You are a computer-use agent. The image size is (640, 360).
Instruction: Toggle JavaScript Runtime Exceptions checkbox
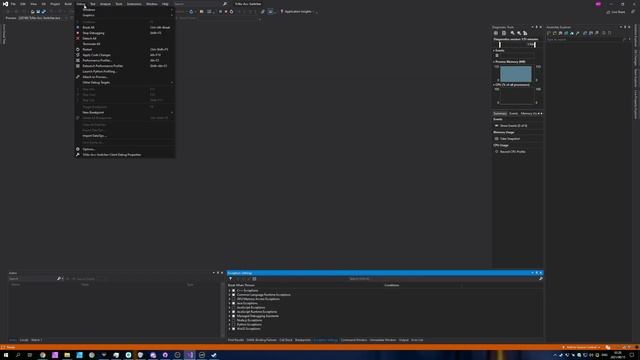[x=233, y=312]
